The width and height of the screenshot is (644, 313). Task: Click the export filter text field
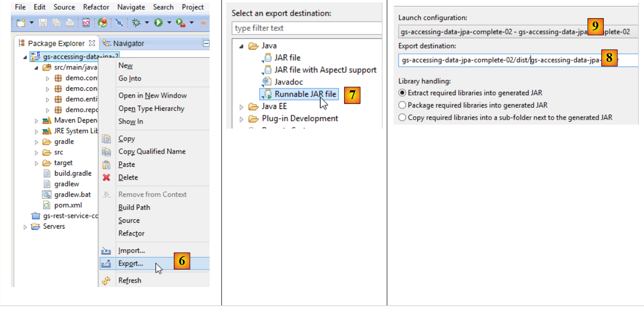pos(307,28)
